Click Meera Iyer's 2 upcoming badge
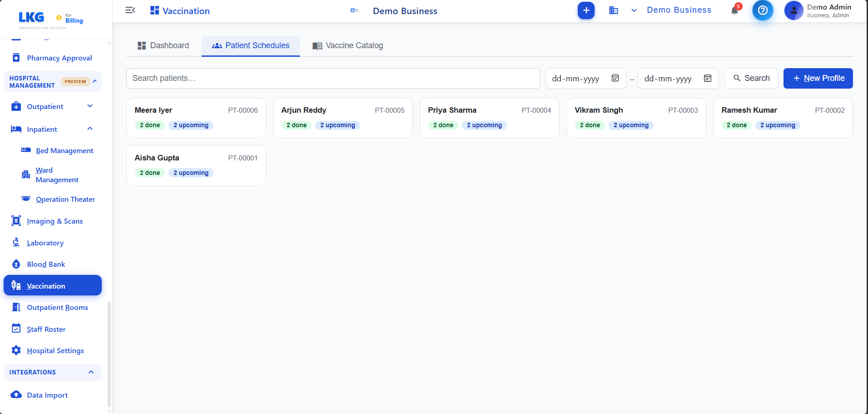The image size is (868, 414). tap(191, 125)
